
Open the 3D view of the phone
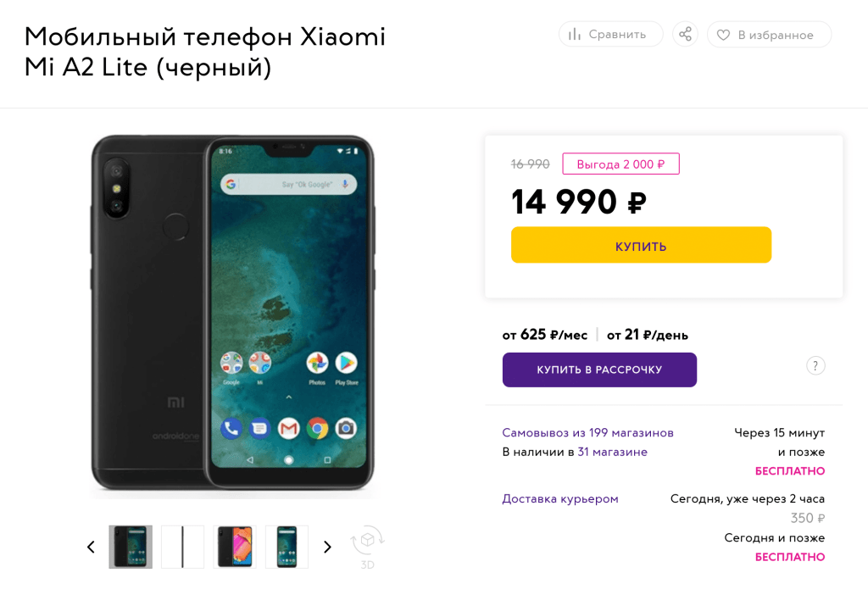367,548
